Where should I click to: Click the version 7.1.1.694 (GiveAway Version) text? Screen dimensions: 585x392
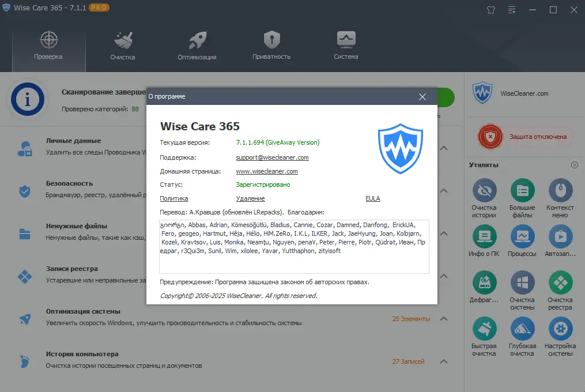coord(278,142)
